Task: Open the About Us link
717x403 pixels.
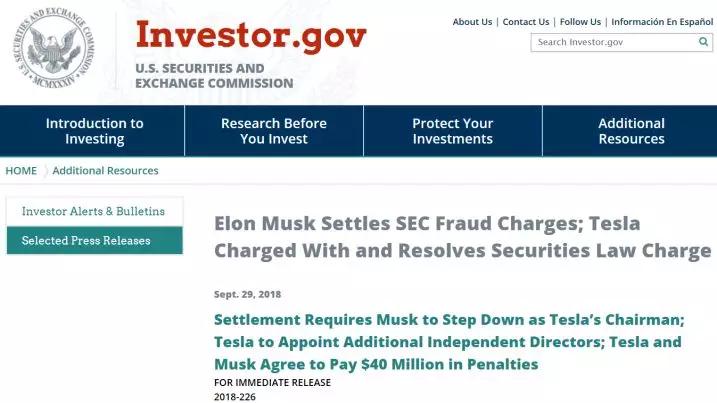Action: coord(472,22)
